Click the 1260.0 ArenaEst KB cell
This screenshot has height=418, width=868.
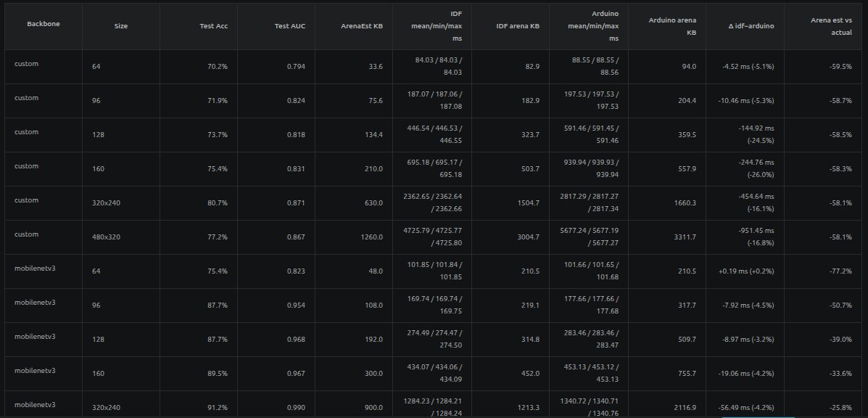coord(371,237)
